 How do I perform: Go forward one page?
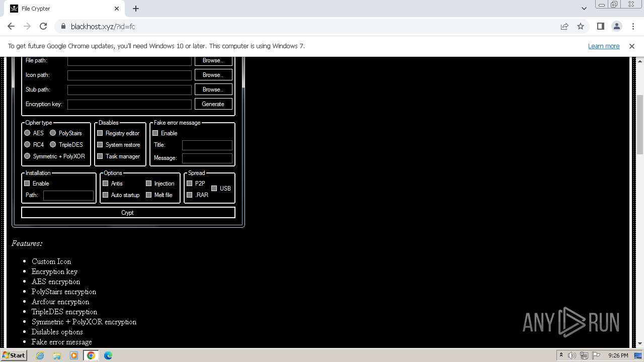click(x=27, y=26)
